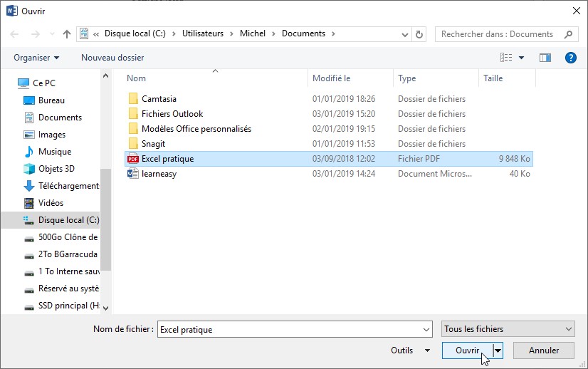Viewport: 588px width, 369px height.
Task: Click the refresh icon in address bar
Action: [419, 34]
